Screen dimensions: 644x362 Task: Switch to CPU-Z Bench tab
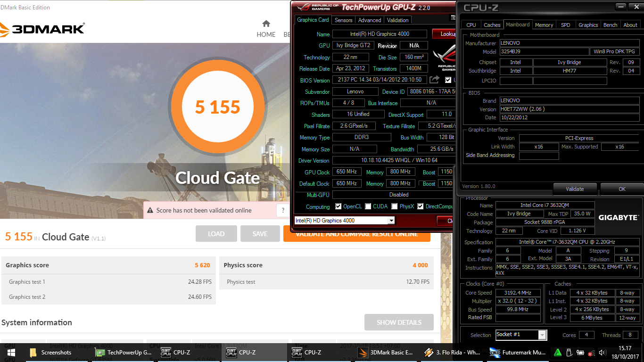tap(611, 25)
